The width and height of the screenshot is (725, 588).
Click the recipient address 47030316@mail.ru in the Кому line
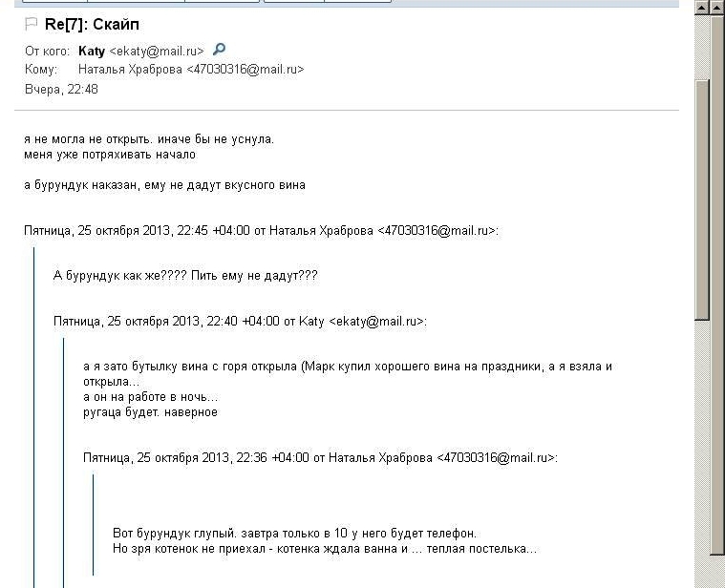coord(245,70)
